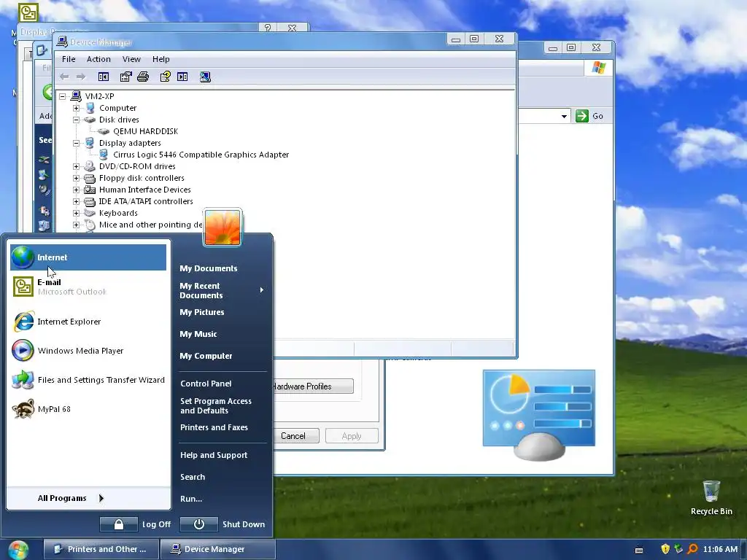Click the Hardware Profiles button
This screenshot has width=747, height=560.
312,386
